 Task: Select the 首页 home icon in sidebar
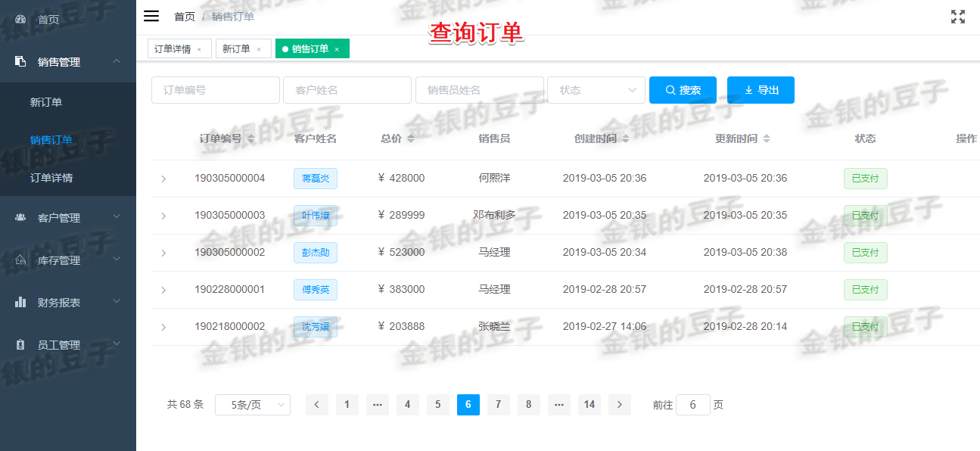(x=19, y=20)
